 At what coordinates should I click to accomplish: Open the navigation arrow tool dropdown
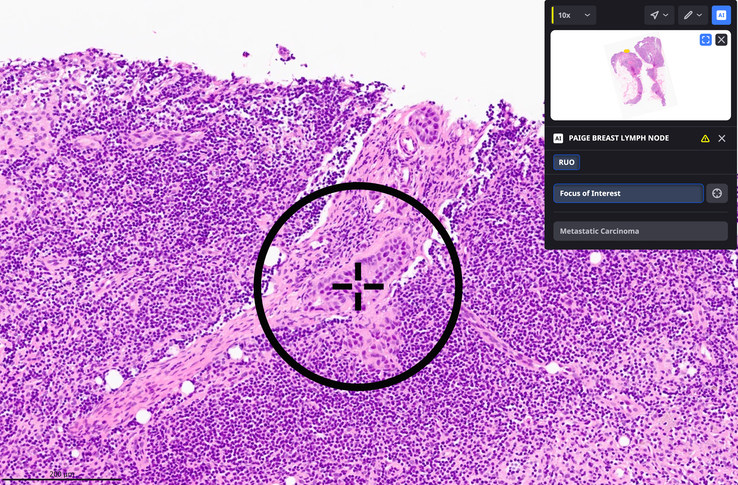pos(659,15)
